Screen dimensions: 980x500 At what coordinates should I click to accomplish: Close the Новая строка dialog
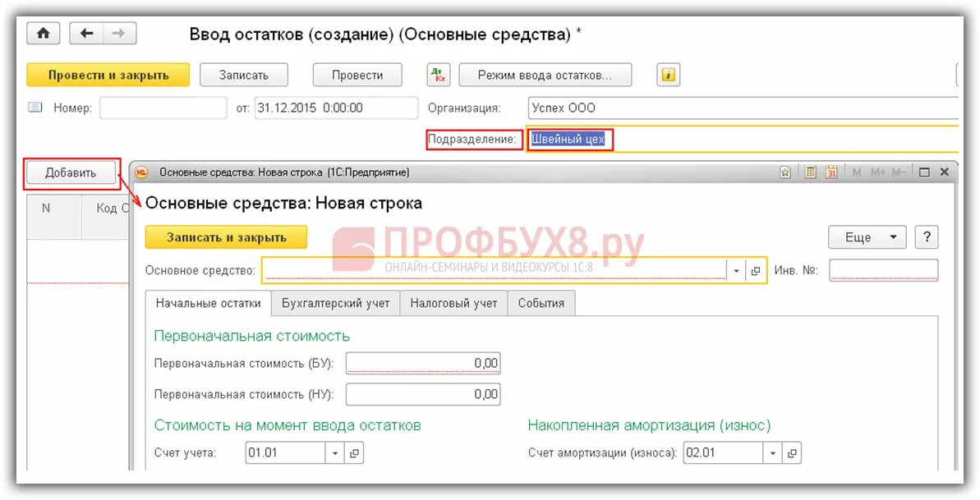pyautogui.click(x=944, y=172)
